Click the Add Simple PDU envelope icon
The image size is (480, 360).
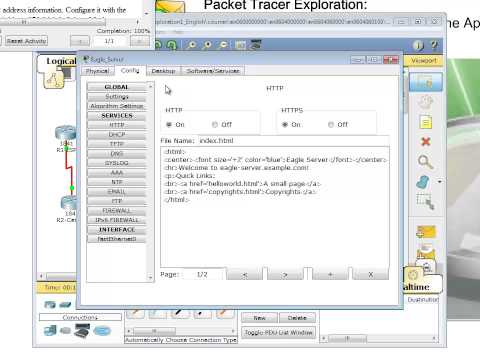[x=426, y=232]
